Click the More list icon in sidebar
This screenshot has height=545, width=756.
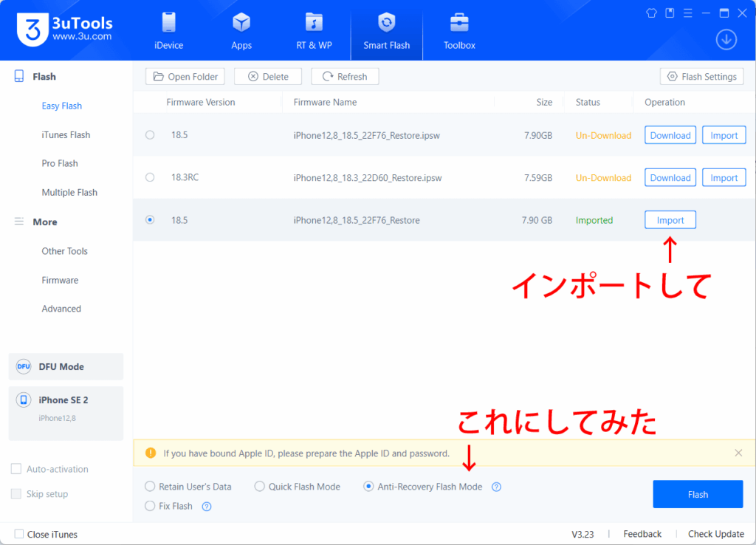pyautogui.click(x=19, y=222)
